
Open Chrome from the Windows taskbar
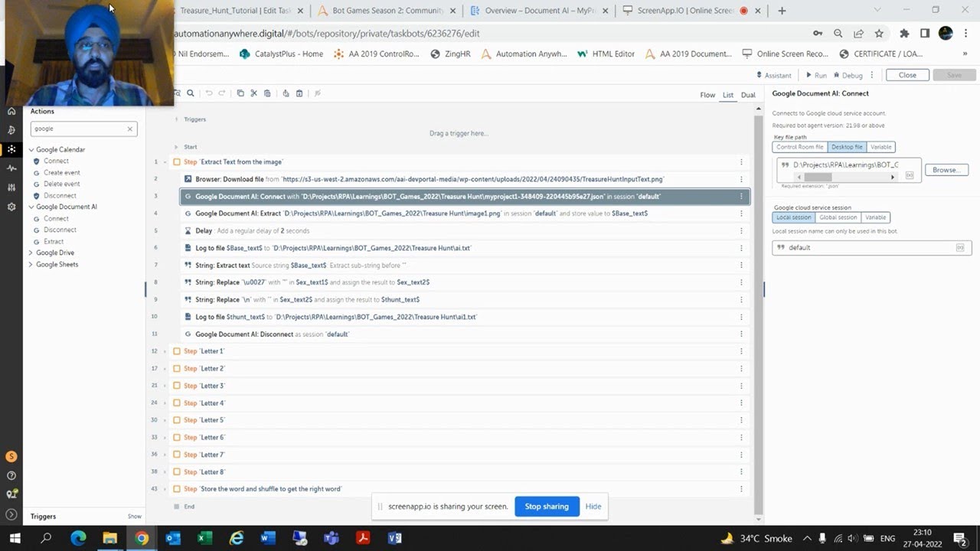pyautogui.click(x=142, y=538)
